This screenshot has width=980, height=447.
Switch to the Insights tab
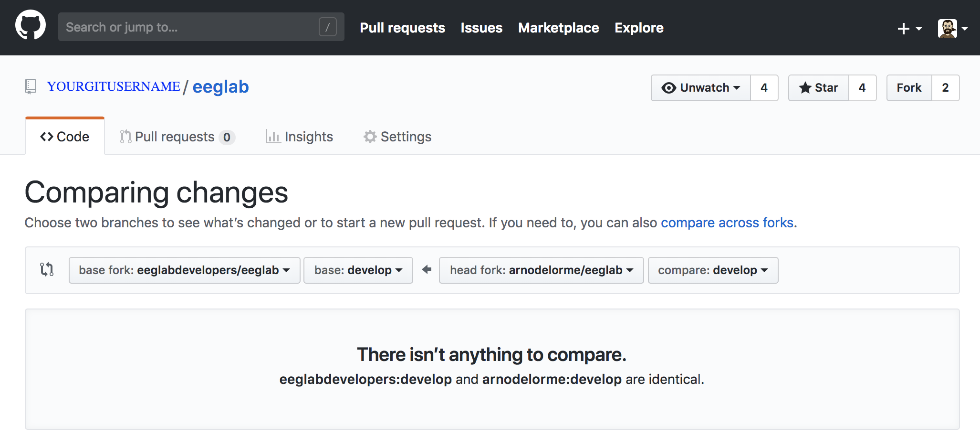[x=300, y=137]
